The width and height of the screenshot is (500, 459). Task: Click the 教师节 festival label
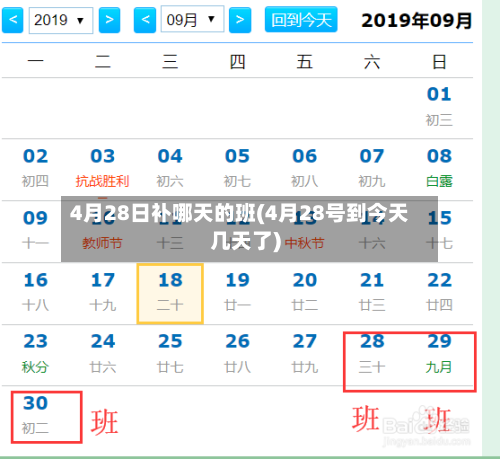[x=102, y=243]
